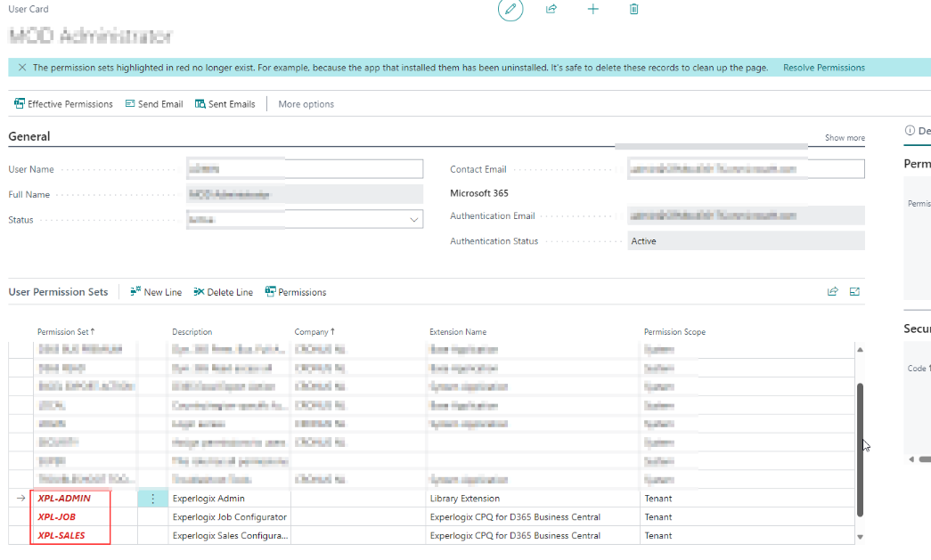Screen dimensions: 931x560
Task: Open Permissions in User Permission Sets
Action: coord(296,292)
